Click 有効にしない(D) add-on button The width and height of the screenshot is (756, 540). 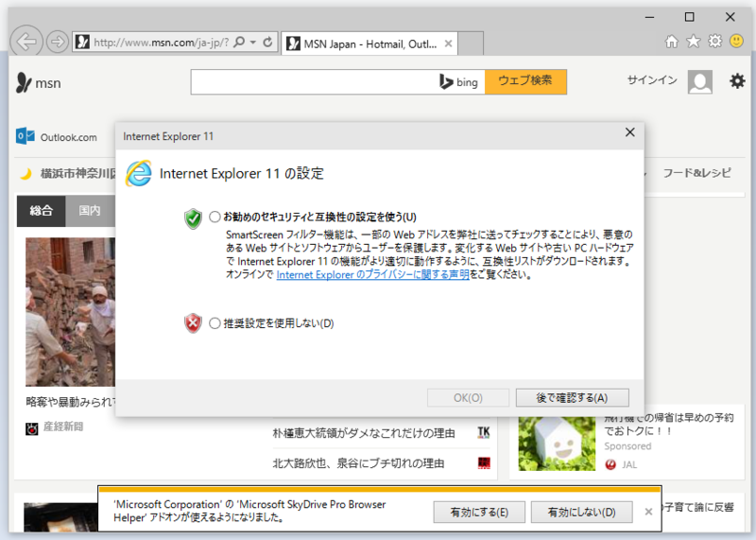(x=581, y=512)
